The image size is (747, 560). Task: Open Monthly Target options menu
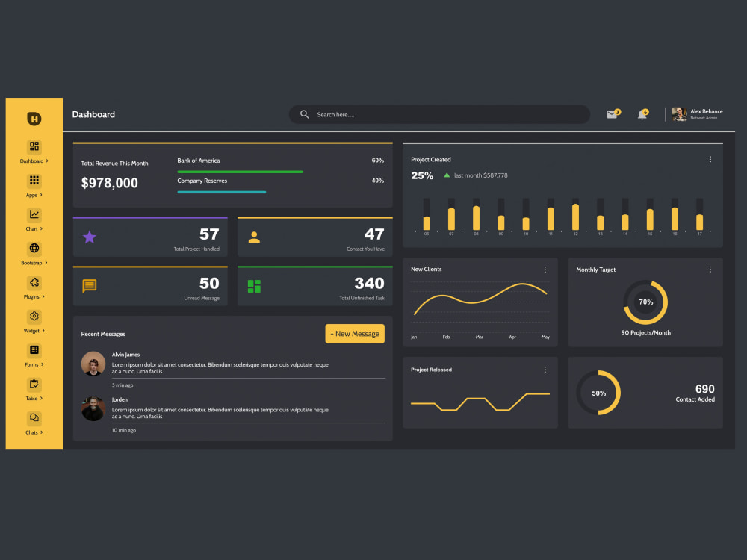coord(710,270)
